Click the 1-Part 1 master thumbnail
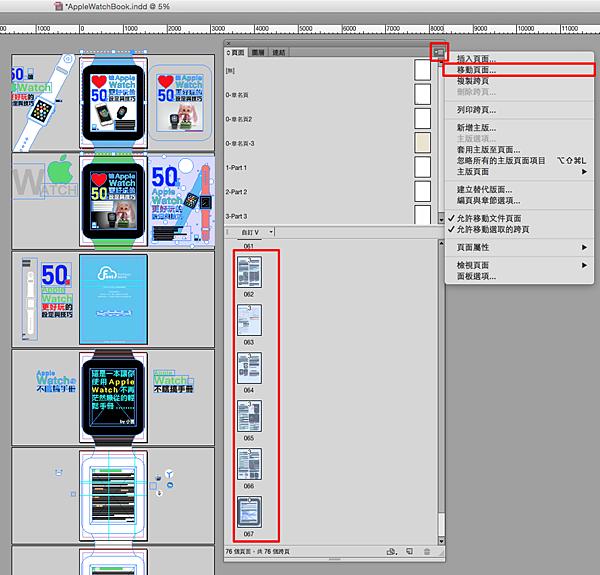 (x=422, y=167)
